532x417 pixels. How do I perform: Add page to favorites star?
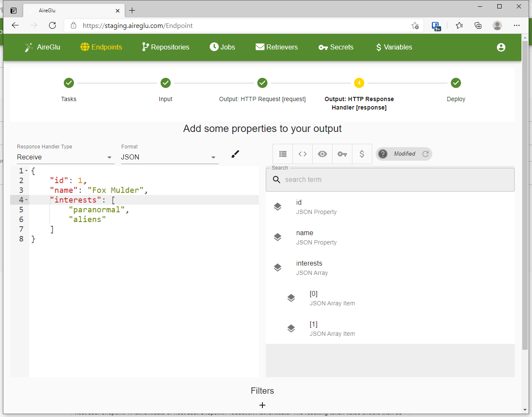click(415, 25)
